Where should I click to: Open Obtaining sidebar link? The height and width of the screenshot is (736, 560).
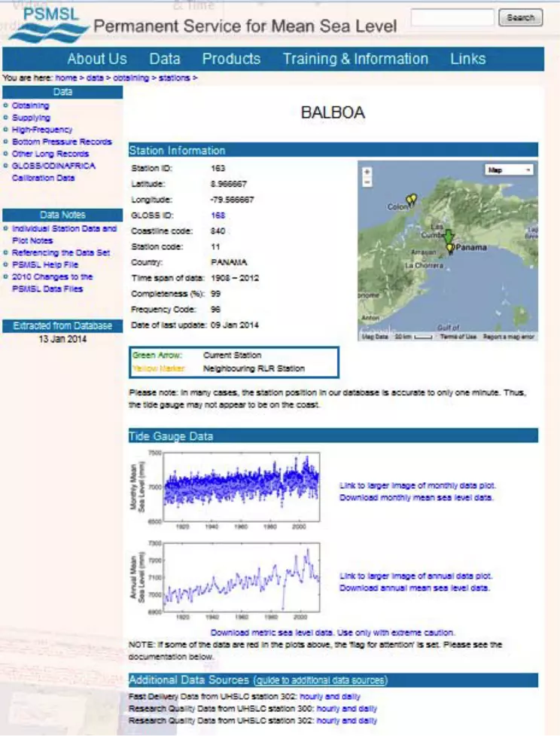[31, 105]
